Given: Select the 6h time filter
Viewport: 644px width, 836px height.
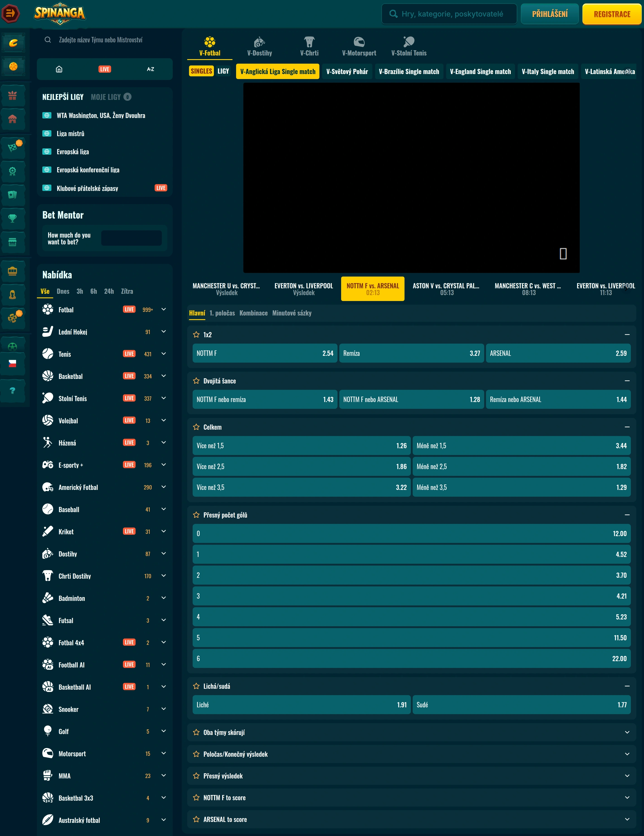Looking at the screenshot, I should pyautogui.click(x=94, y=291).
